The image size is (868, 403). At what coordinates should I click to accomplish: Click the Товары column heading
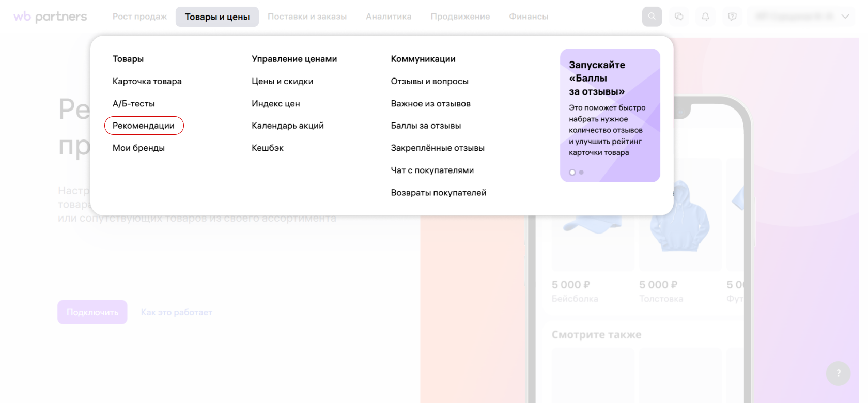[x=128, y=59]
